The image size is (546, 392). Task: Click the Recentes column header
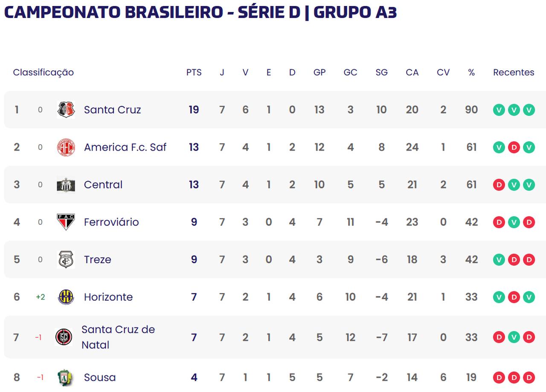[514, 73]
